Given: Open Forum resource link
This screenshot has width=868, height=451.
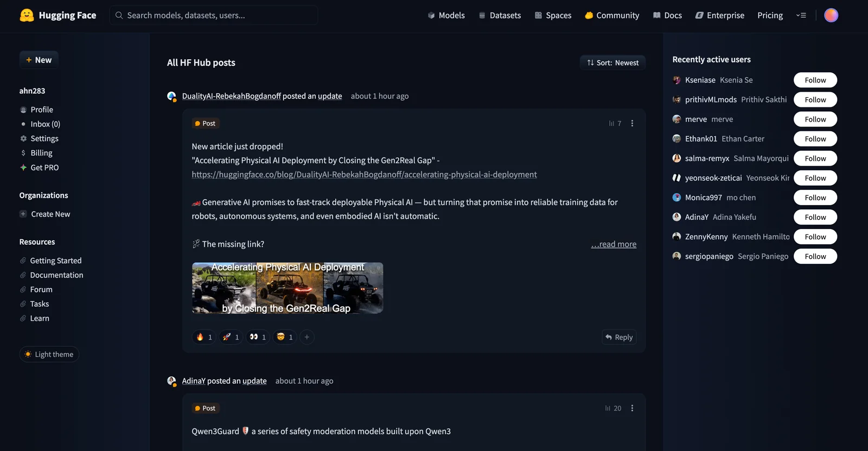Looking at the screenshot, I should click(x=36, y=289).
